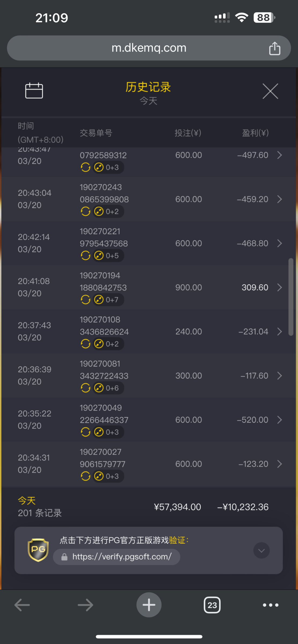Expand details for the 309.60 profit record
This screenshot has height=644, width=298.
point(279,287)
